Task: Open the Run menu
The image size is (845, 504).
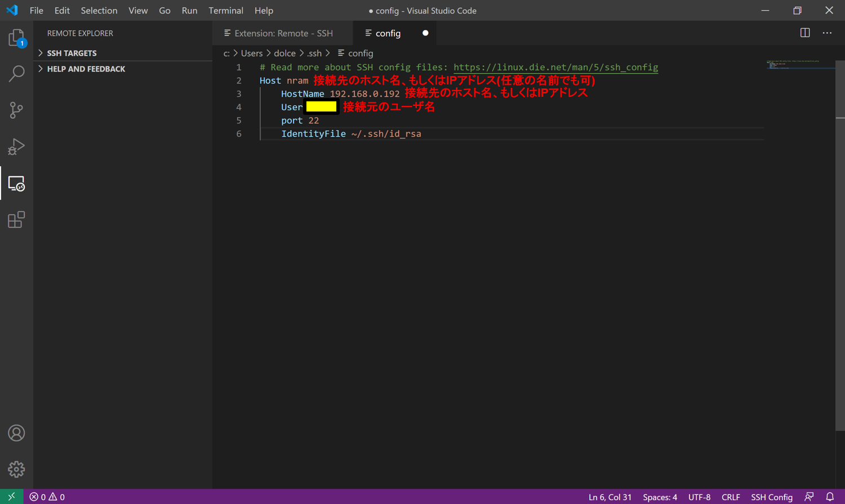Action: 189,10
